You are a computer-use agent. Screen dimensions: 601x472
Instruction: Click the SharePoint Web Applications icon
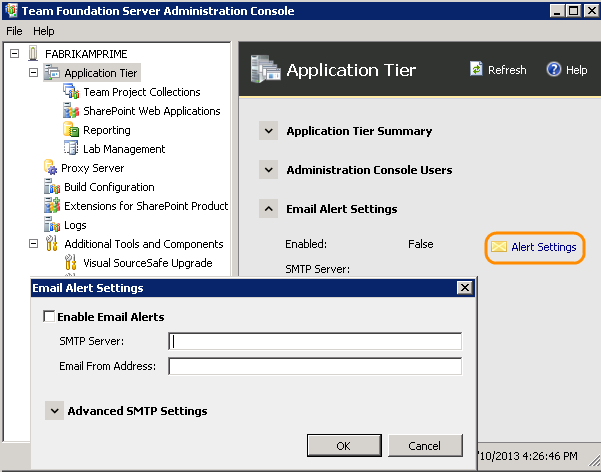click(71, 110)
